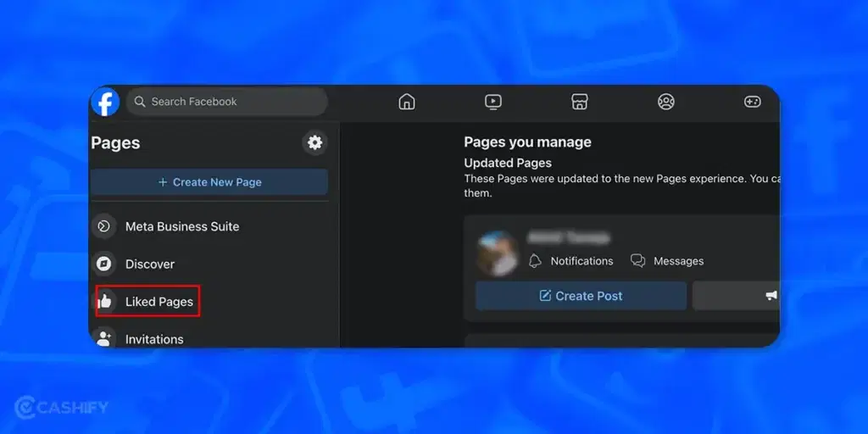Viewport: 868px width, 434px height.
Task: Open Pages settings gear icon
Action: tap(315, 142)
